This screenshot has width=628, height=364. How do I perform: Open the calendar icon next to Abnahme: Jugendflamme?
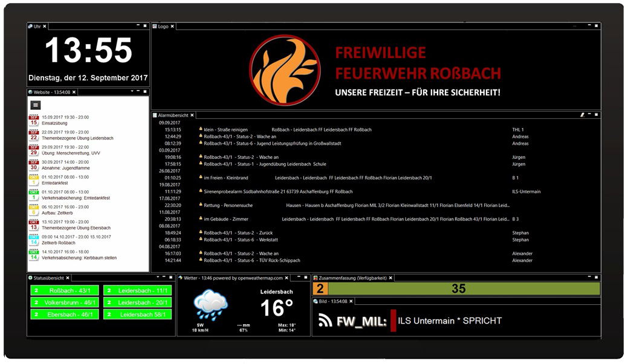tap(34, 165)
